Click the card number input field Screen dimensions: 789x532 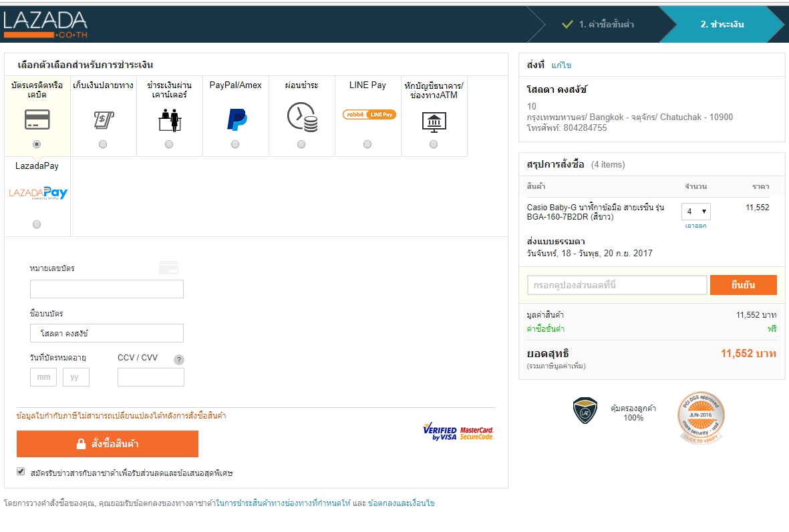click(x=107, y=289)
